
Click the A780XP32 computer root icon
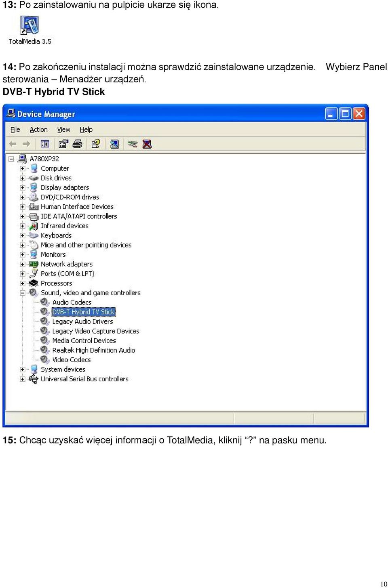coord(23,159)
